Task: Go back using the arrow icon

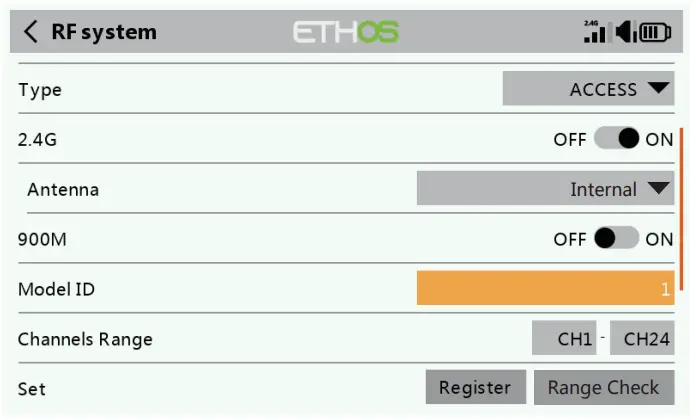Action: coord(31,32)
